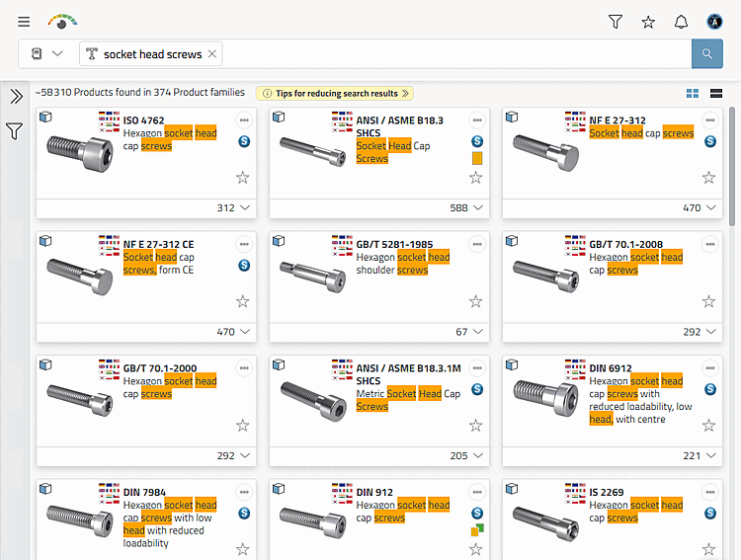Click the blue magnifier search button
Screen dimensions: 741x560
pyautogui.click(x=707, y=54)
